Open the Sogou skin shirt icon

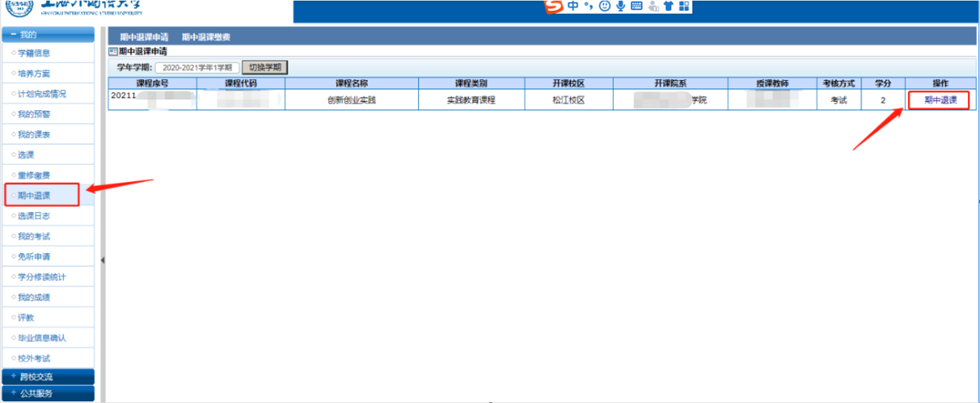coord(668,6)
